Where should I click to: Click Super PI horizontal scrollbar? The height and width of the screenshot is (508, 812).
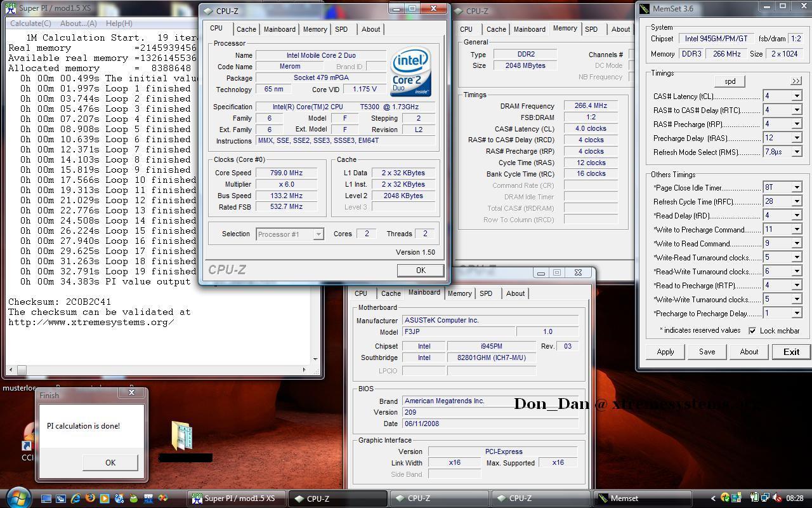pos(158,369)
